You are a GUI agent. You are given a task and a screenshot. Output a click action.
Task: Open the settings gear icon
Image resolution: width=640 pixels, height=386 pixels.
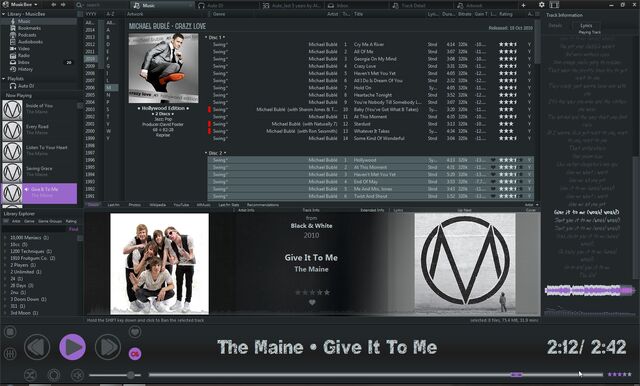542,5
